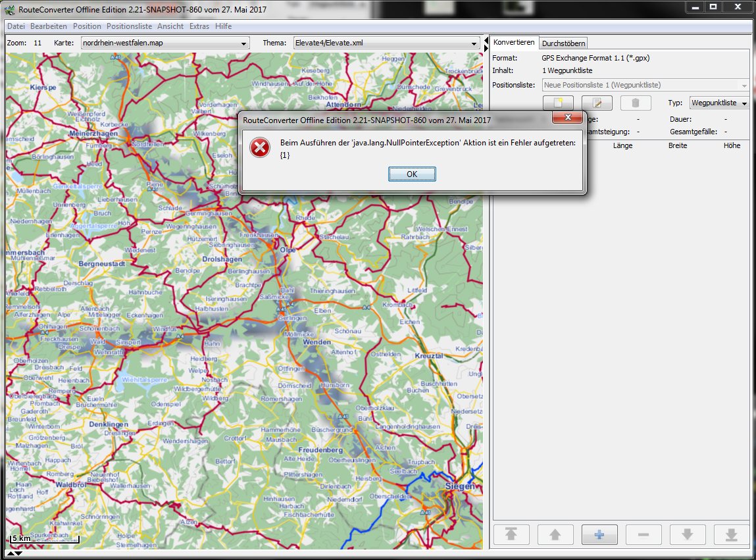Collapse the map panel divider arrow
The width and height of the screenshot is (756, 560).
pos(10,553)
